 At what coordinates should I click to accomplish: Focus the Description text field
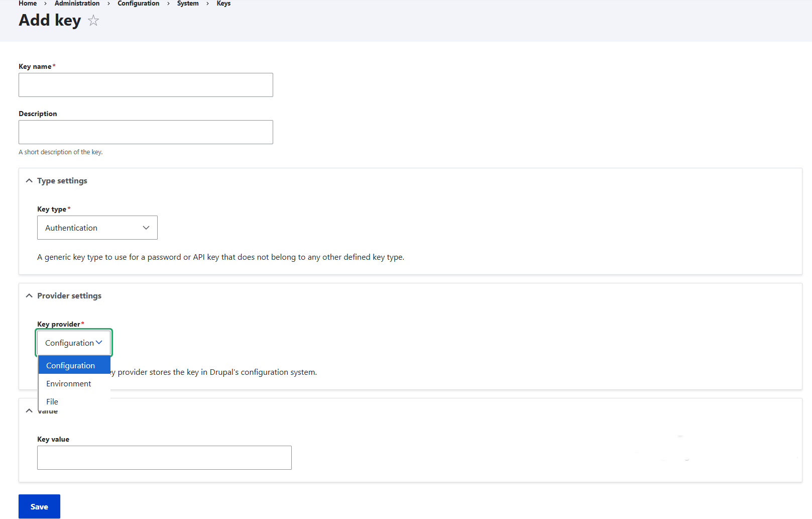146,132
